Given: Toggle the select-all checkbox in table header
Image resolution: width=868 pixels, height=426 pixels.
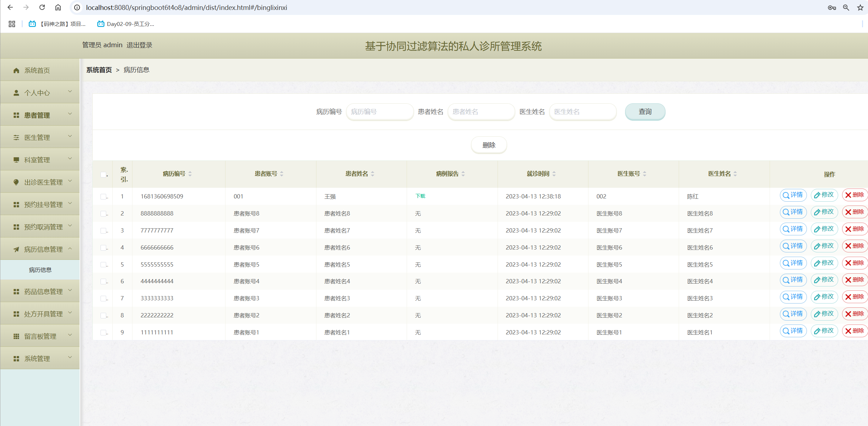Looking at the screenshot, I should coord(103,174).
